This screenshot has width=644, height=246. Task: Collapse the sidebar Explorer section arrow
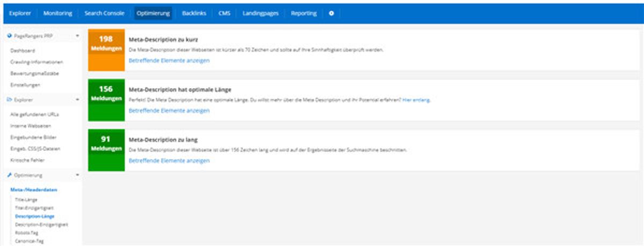point(77,99)
